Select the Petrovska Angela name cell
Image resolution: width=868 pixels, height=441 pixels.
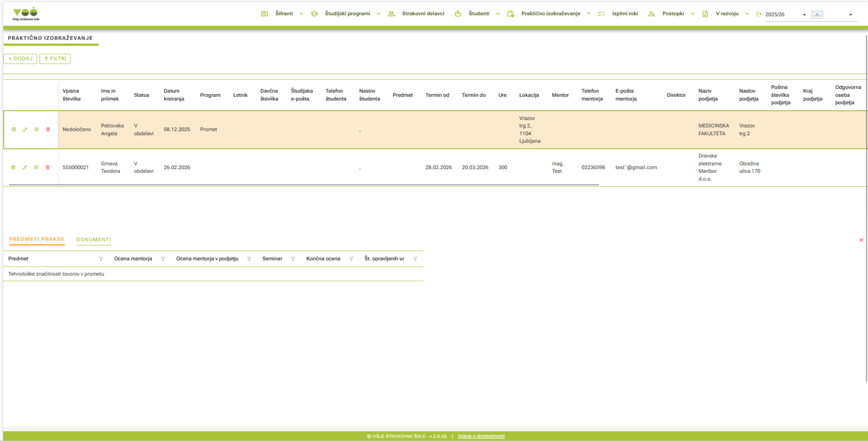(x=112, y=130)
